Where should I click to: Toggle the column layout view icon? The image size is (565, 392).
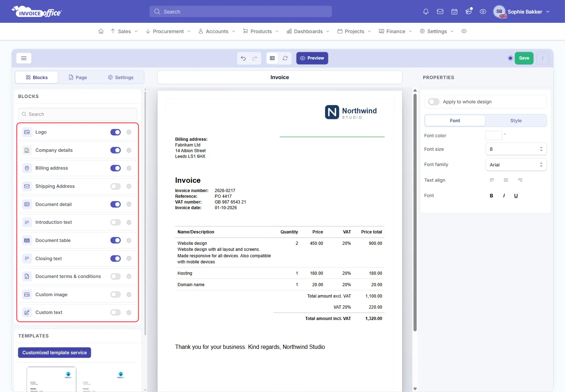click(272, 58)
